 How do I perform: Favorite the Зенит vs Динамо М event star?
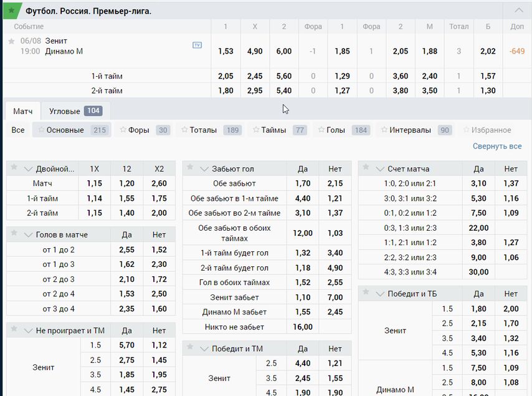pyautogui.click(x=11, y=41)
